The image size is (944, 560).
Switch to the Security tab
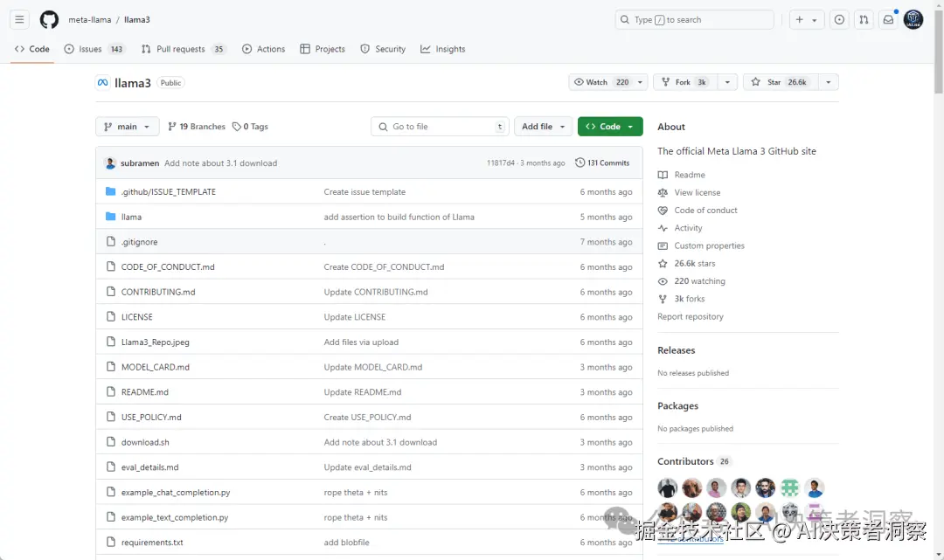383,49
